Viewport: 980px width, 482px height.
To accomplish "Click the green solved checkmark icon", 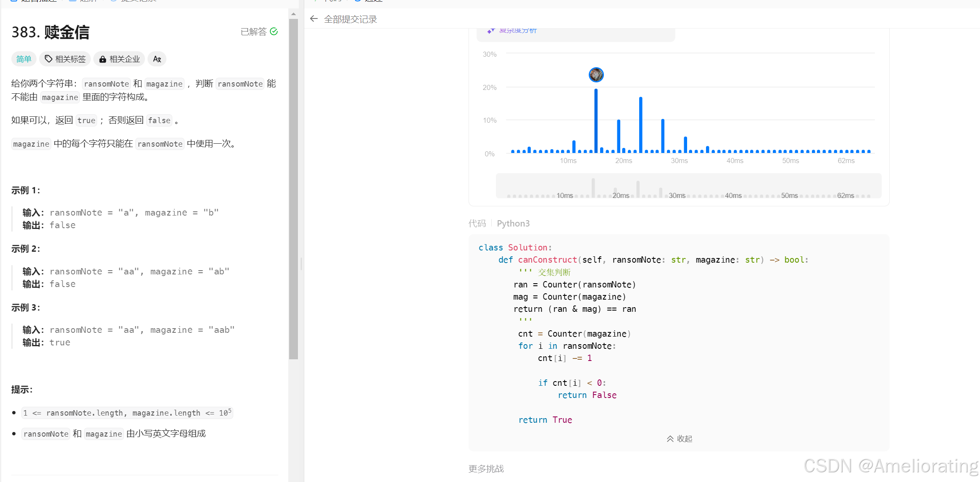I will pyautogui.click(x=274, y=32).
